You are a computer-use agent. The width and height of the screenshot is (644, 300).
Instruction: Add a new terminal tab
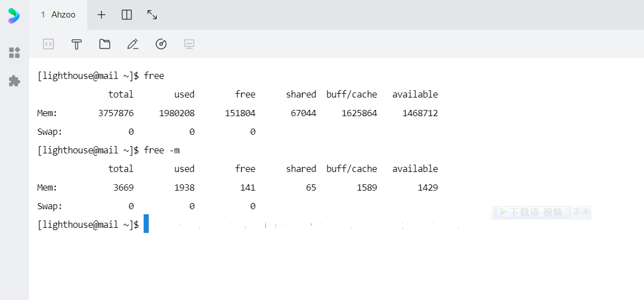(x=101, y=15)
